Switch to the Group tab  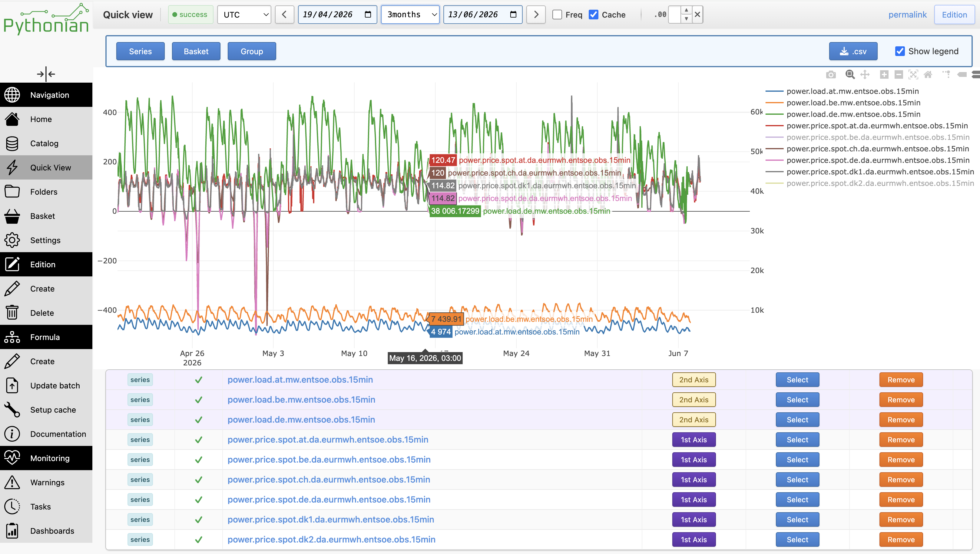(252, 51)
